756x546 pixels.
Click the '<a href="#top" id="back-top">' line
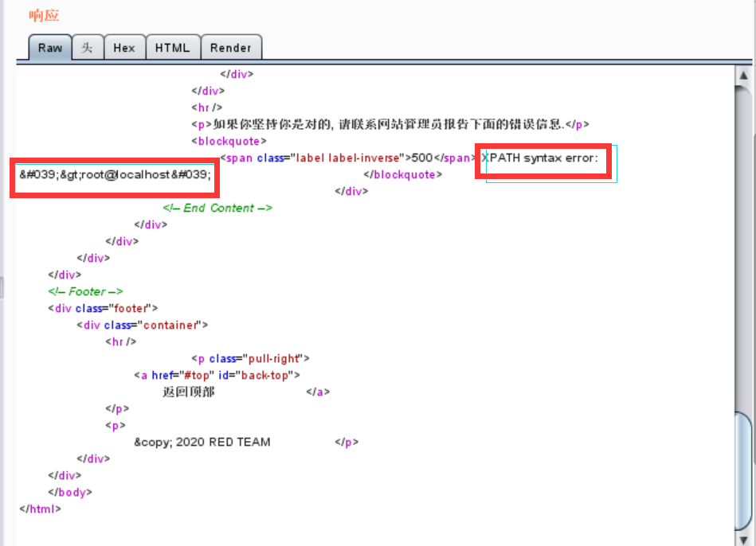coord(217,376)
